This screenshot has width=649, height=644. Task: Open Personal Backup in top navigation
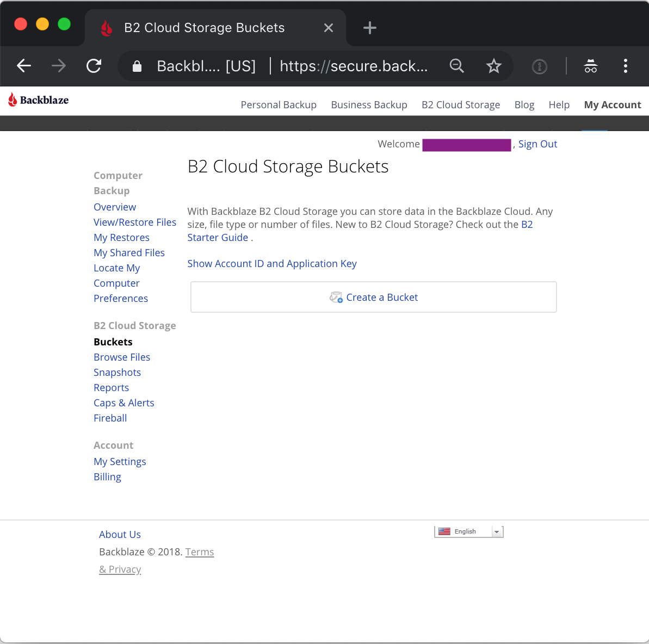(x=279, y=105)
